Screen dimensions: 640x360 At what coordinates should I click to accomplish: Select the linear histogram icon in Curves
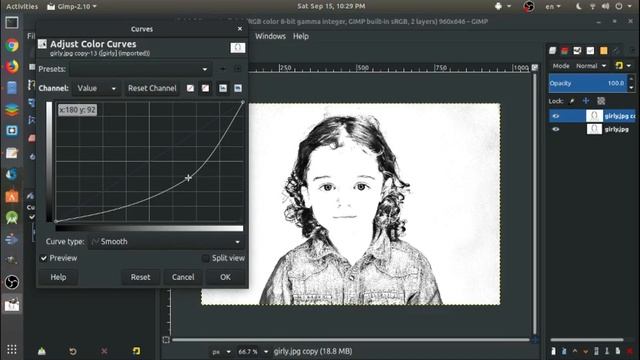click(x=223, y=88)
